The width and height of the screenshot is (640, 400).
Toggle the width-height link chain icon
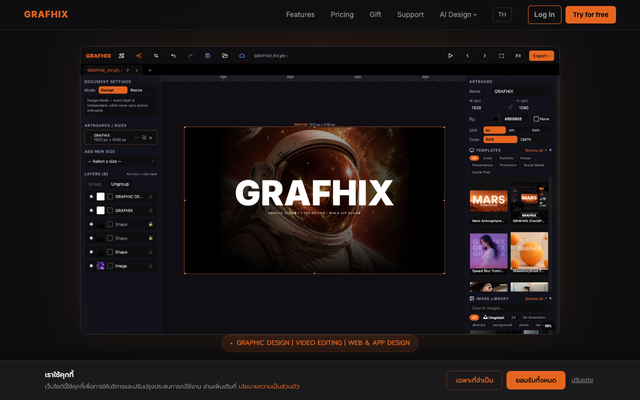click(510, 107)
